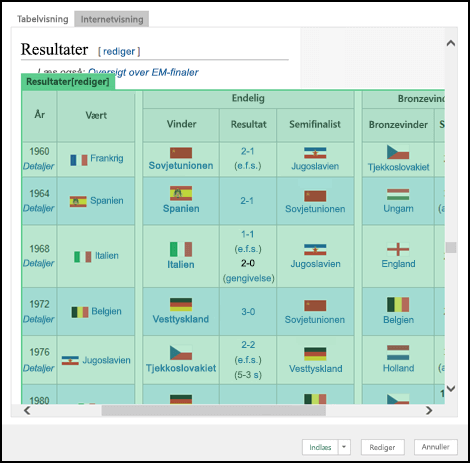Click the vertical scrollbar down arrow
This screenshot has height=463, width=470.
451,389
